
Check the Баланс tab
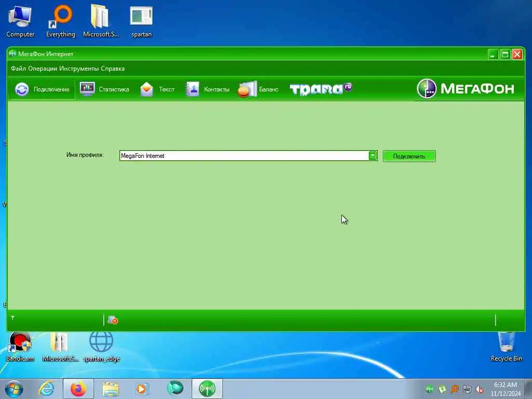tap(258, 89)
